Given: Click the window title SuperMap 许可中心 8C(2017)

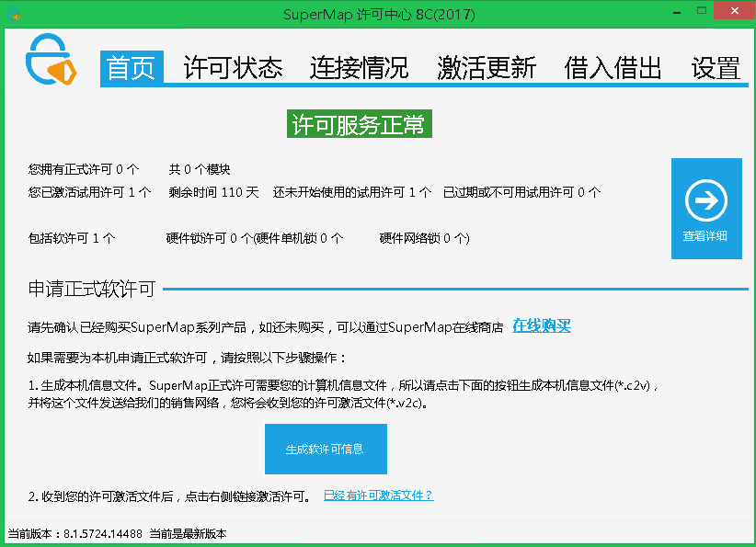Looking at the screenshot, I should pos(379,15).
